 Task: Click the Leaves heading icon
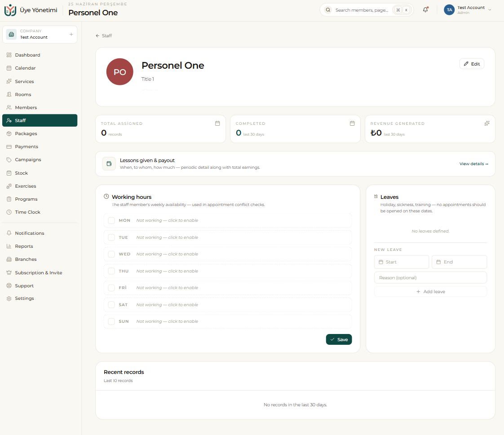376,196
